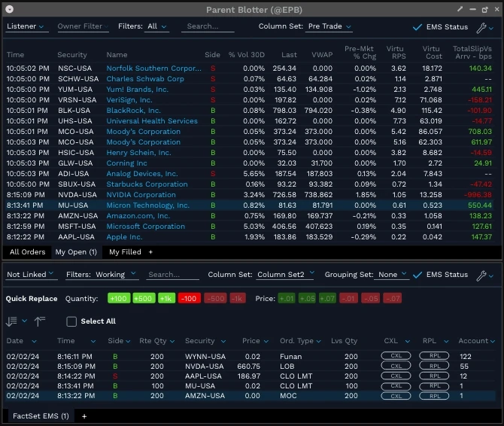
Task: Select the ADI-USA security cell
Action: (73, 174)
